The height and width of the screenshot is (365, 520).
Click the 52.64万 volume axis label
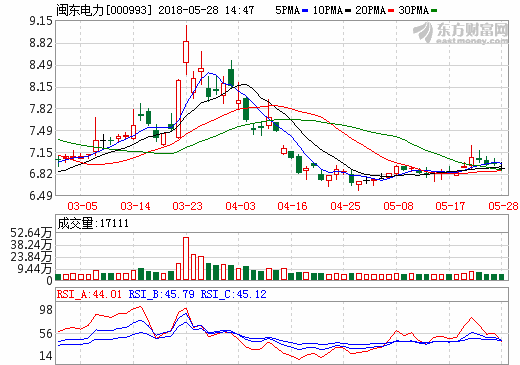pos(31,233)
